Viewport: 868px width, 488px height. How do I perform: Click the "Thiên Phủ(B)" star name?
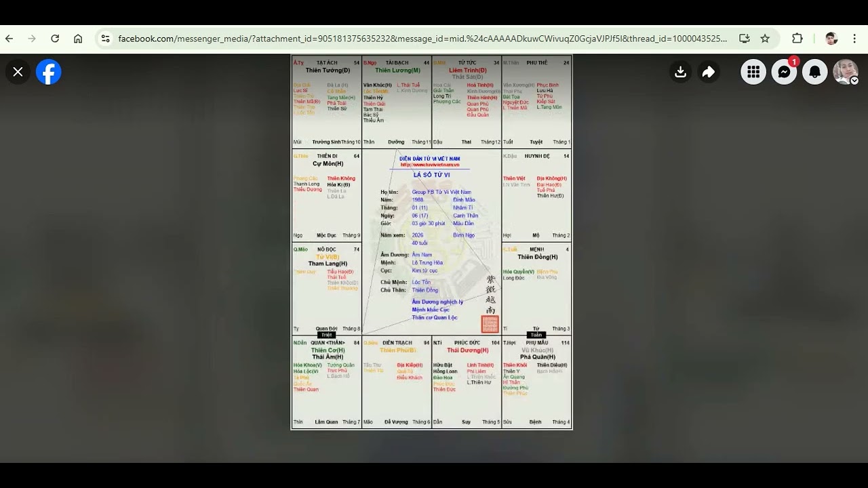[x=397, y=350]
